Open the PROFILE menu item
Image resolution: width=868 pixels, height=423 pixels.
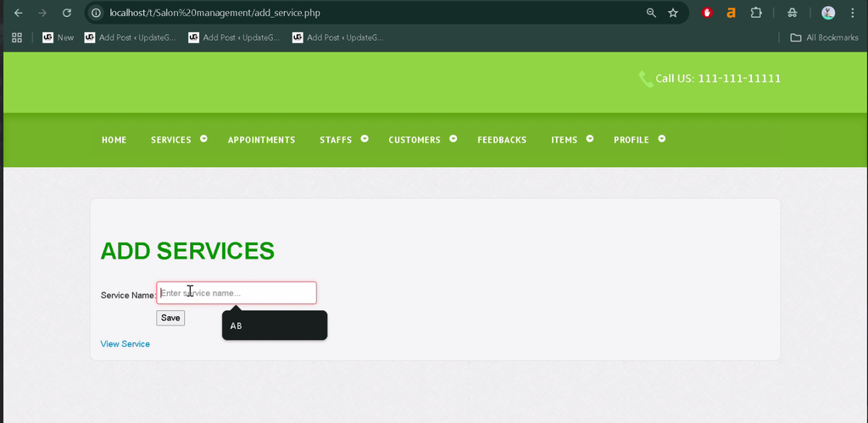[631, 140]
